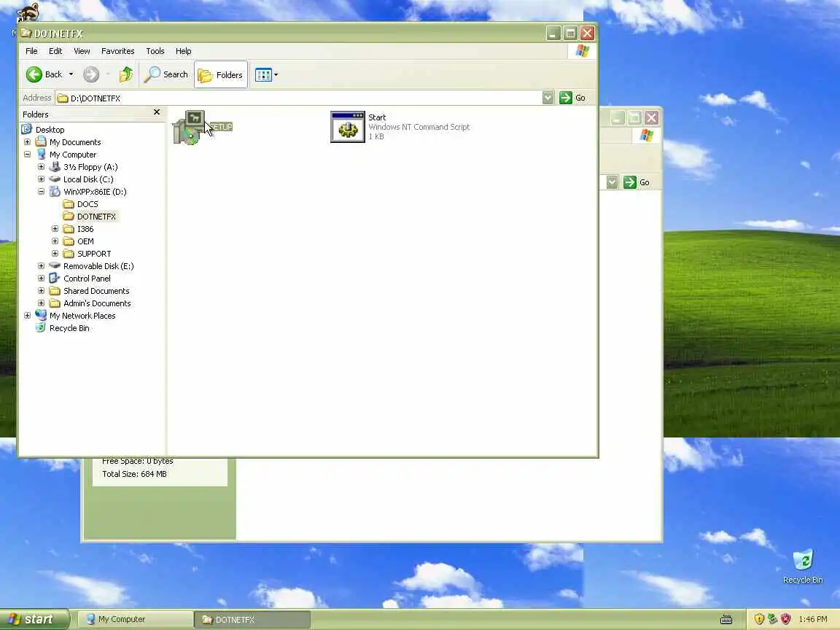Select Desktop in the folder tree
Viewport: 840px width, 630px height.
tap(50, 130)
